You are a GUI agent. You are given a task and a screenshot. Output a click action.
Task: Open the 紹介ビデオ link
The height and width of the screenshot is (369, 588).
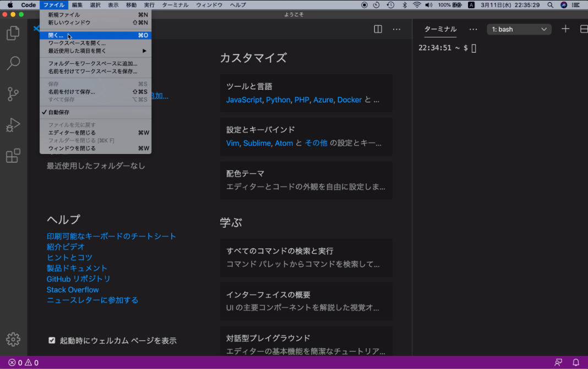(x=66, y=246)
